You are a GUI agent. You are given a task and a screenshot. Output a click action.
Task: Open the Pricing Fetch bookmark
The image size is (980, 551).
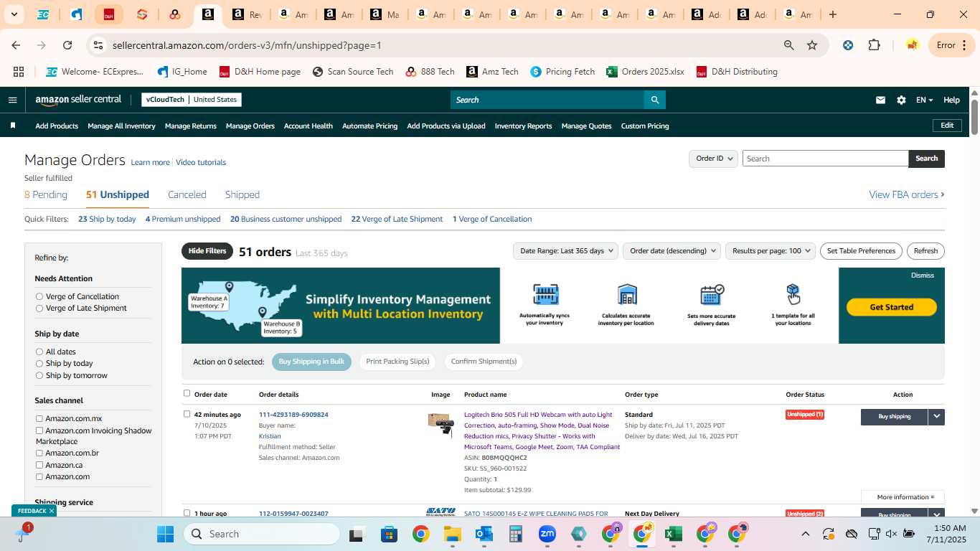562,72
